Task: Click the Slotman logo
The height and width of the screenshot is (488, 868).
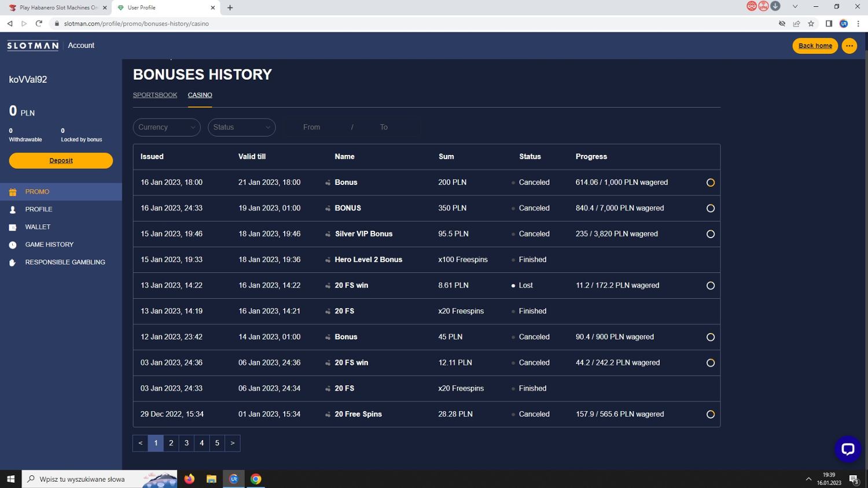Action: coord(33,46)
